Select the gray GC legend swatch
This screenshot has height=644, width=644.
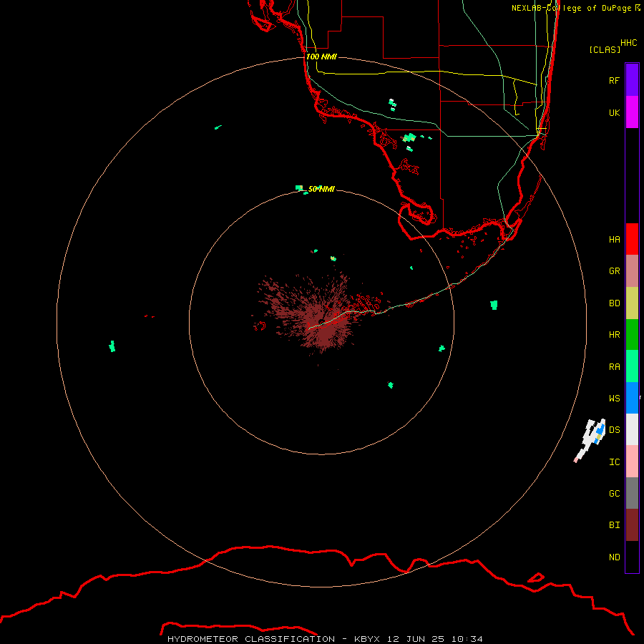[x=632, y=493]
